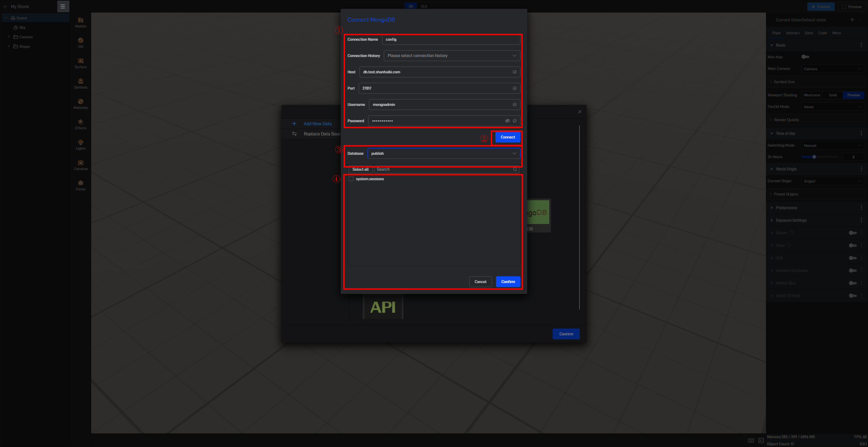
Task: Click Confirm in Connect MongoDB dialog
Action: pyautogui.click(x=508, y=282)
